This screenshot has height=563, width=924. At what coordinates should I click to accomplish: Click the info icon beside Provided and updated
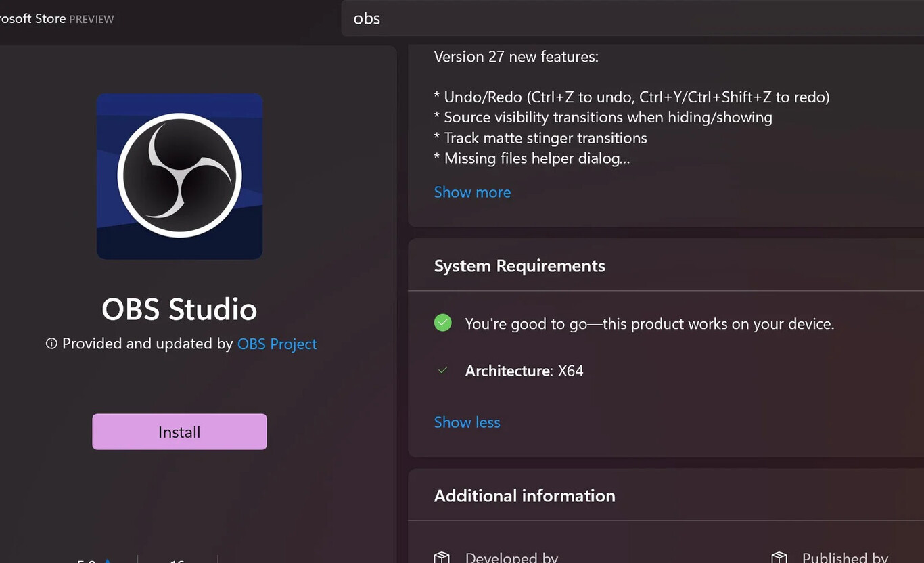coord(51,344)
